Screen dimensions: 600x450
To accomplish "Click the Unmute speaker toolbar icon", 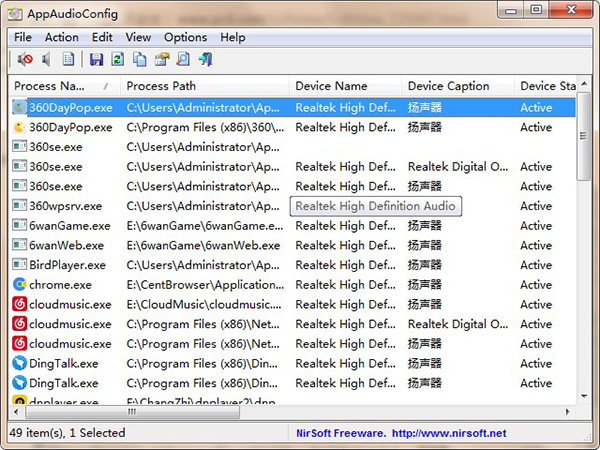I will (x=46, y=59).
